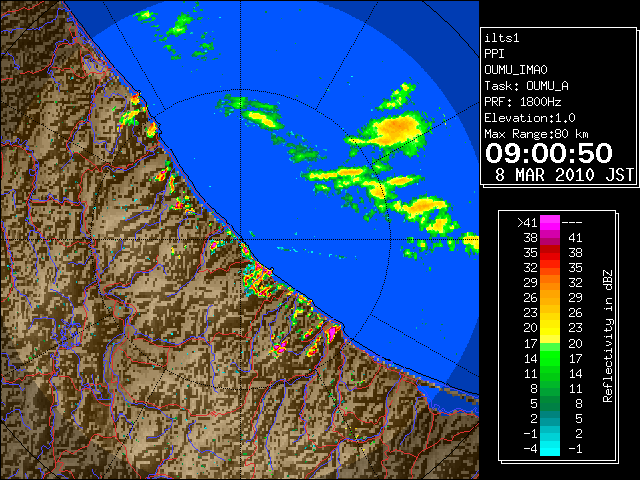Pick the orange legend swatch at 29 dBZ
This screenshot has height=480, width=640.
550,283
